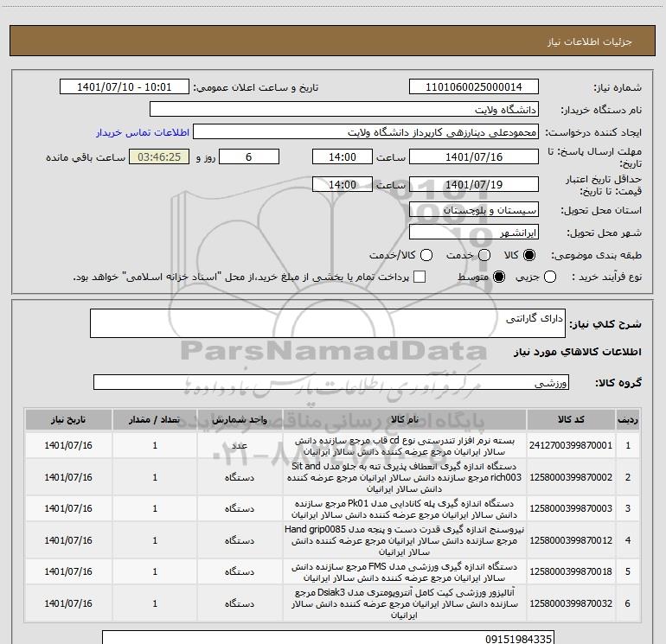
Task: Click the FMS sports measuring device name
Action: [405, 572]
